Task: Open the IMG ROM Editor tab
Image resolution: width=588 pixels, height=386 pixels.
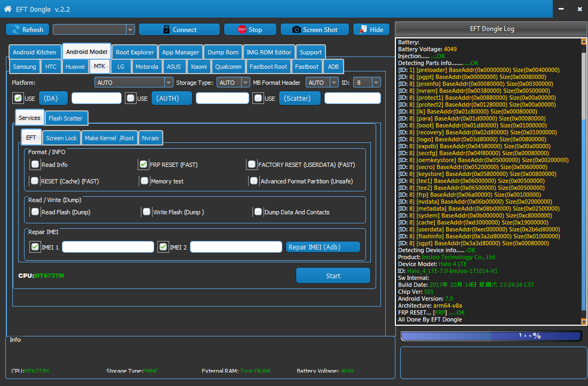Action: pos(269,52)
